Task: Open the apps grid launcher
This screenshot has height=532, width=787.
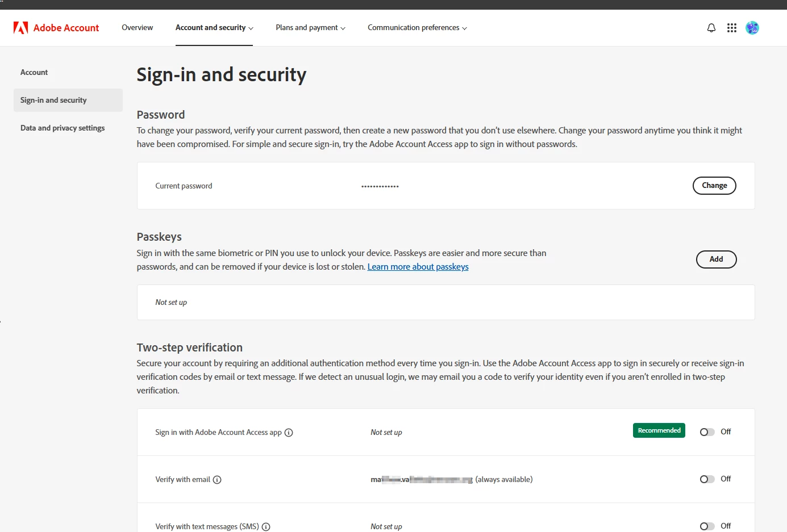Action: click(x=732, y=28)
